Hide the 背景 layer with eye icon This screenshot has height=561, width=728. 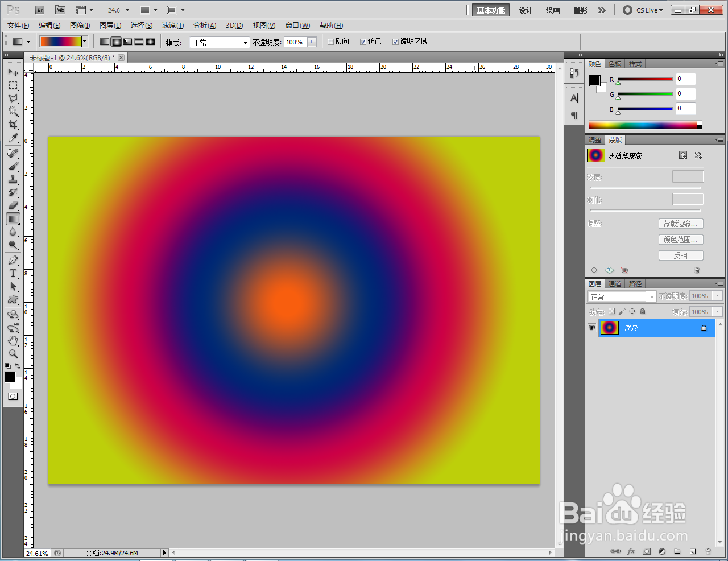tap(591, 328)
